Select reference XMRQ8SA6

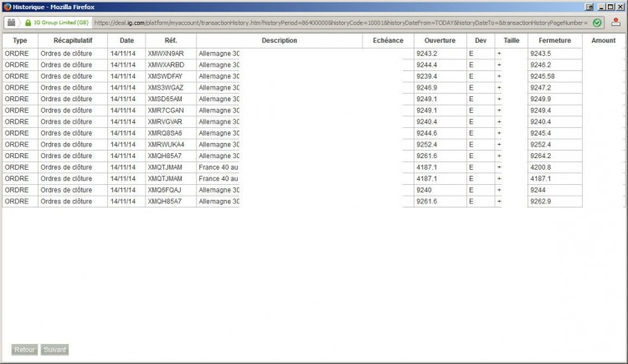[165, 133]
